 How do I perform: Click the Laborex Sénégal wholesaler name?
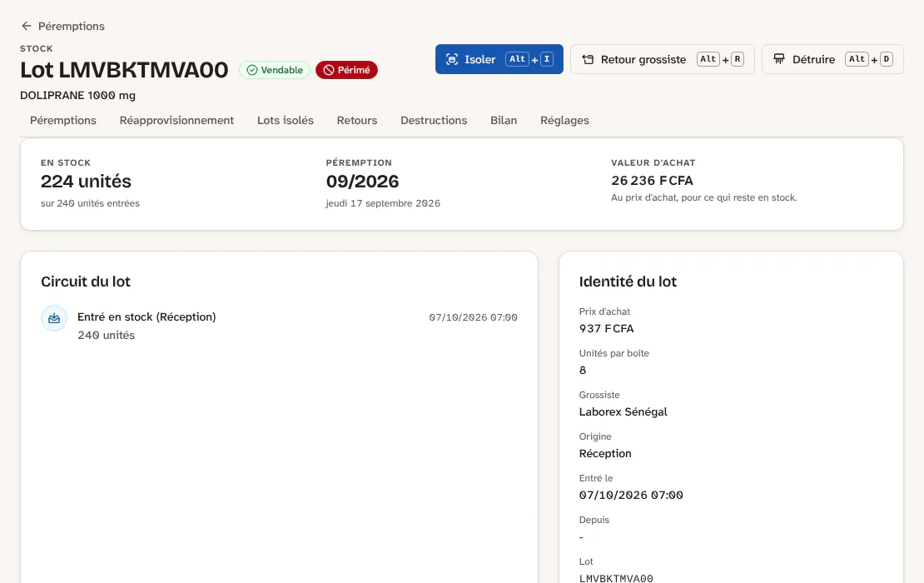[623, 412]
